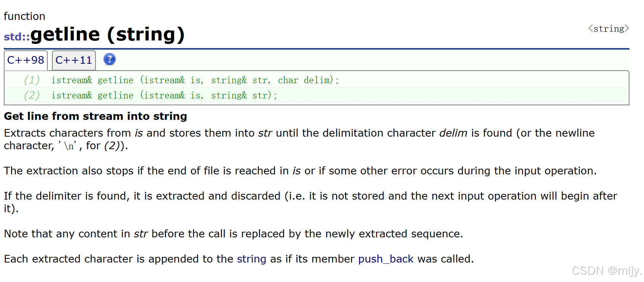644x282 pixels.
Task: Switch to the C++11 tab
Action: (74, 60)
